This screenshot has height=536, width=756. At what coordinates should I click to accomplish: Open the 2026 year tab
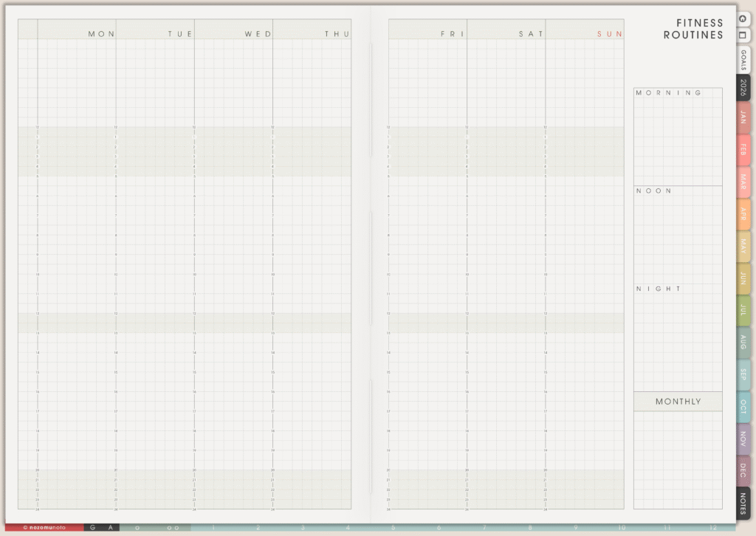pyautogui.click(x=743, y=88)
